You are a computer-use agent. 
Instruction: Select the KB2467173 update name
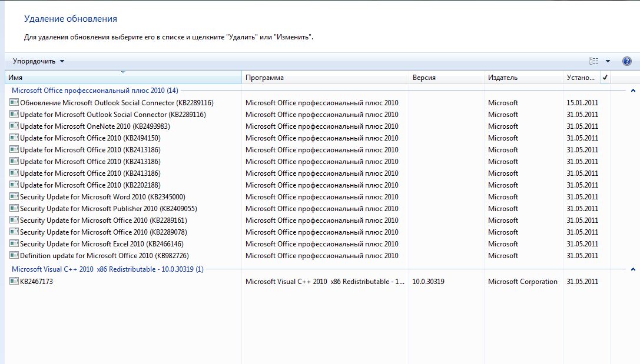[37, 281]
